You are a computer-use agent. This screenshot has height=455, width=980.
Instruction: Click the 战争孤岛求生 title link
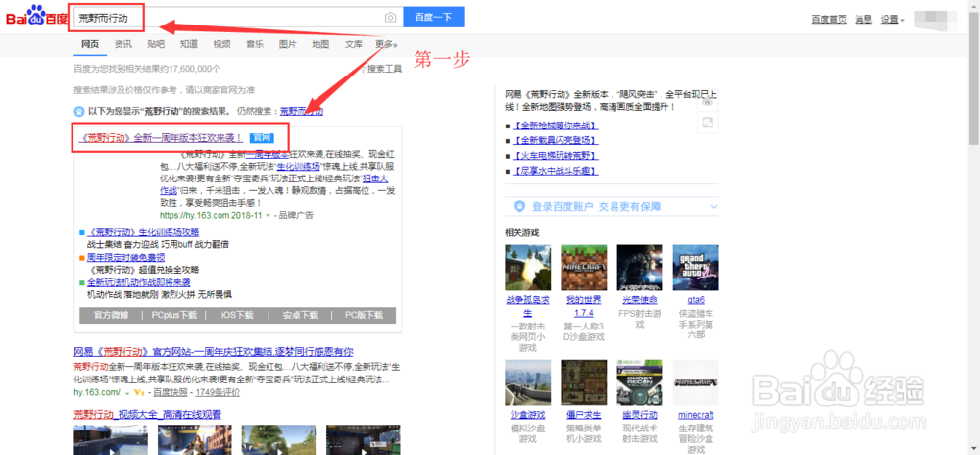tap(527, 306)
